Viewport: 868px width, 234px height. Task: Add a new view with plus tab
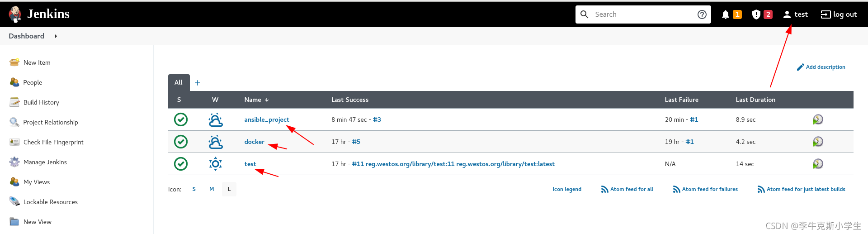pos(198,83)
